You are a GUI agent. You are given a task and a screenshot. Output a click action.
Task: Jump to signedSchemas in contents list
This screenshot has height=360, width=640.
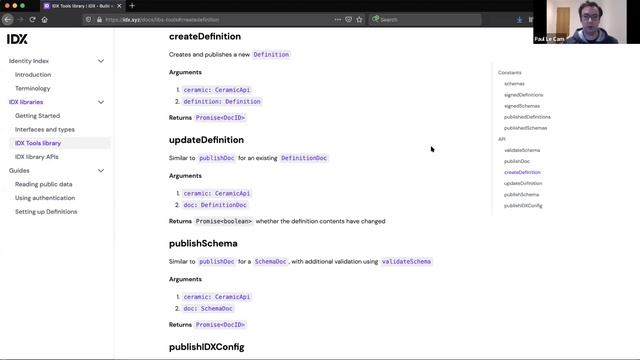pyautogui.click(x=522, y=106)
